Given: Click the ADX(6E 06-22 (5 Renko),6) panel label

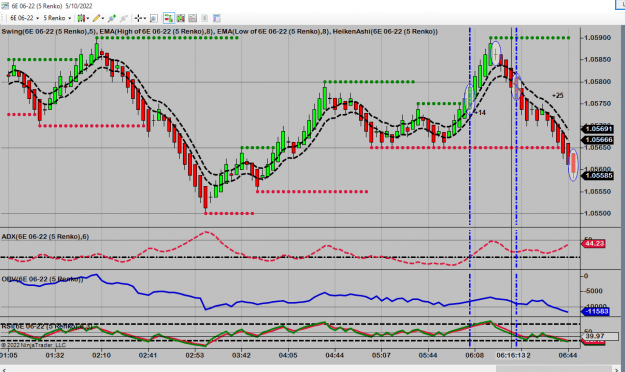Looking at the screenshot, I should [x=45, y=236].
